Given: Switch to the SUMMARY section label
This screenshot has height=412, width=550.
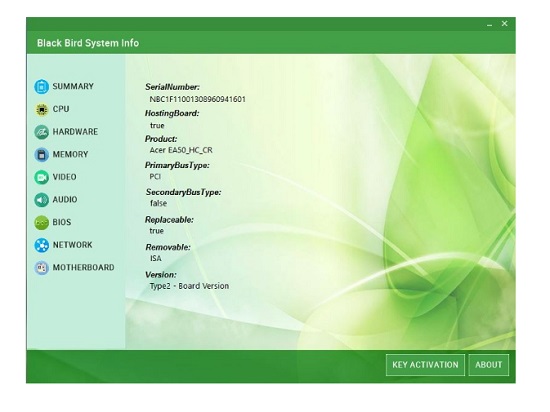Looking at the screenshot, I should (73, 86).
